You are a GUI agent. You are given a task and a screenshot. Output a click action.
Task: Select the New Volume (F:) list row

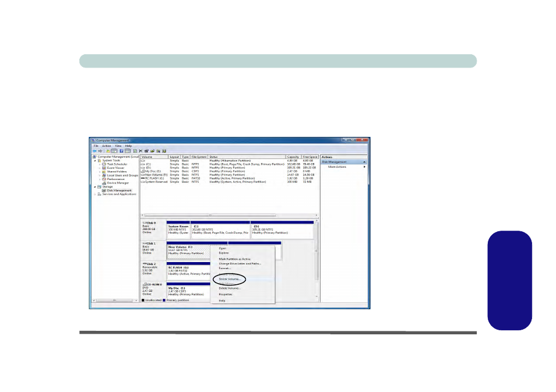(x=230, y=175)
